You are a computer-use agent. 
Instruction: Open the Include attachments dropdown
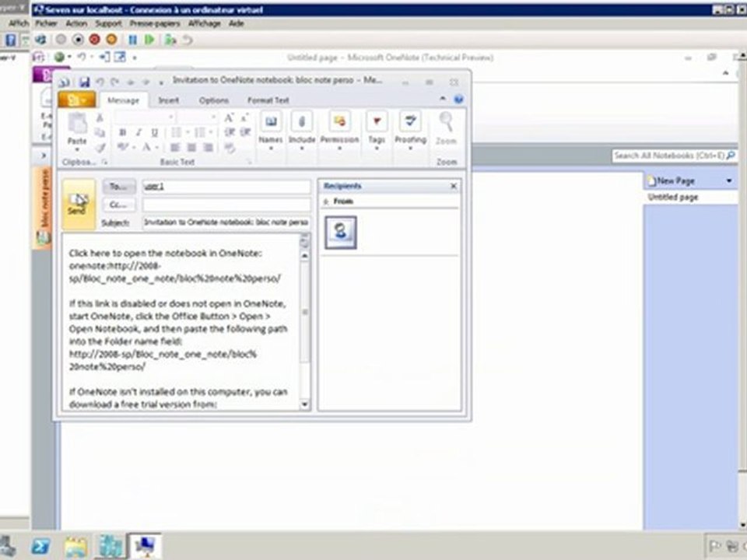pyautogui.click(x=302, y=131)
